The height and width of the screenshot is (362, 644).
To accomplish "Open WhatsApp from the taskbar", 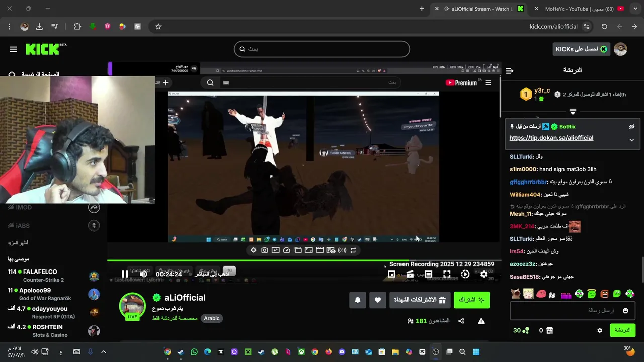I will pos(194,352).
